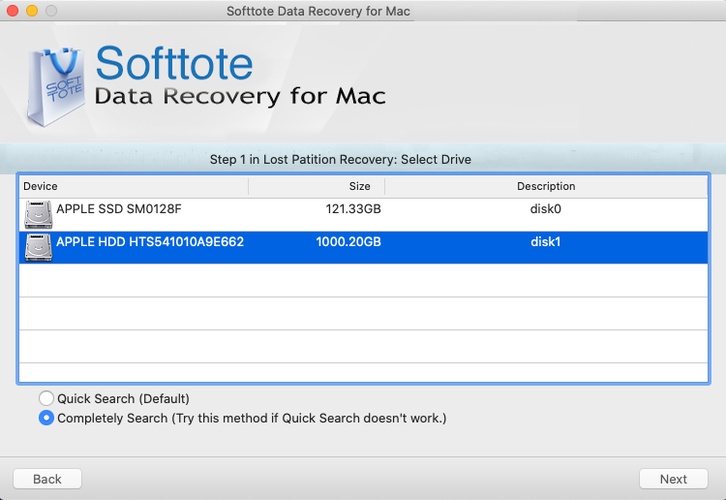Return to previous screen with Back
This screenshot has width=726, height=500.
pyautogui.click(x=47, y=479)
